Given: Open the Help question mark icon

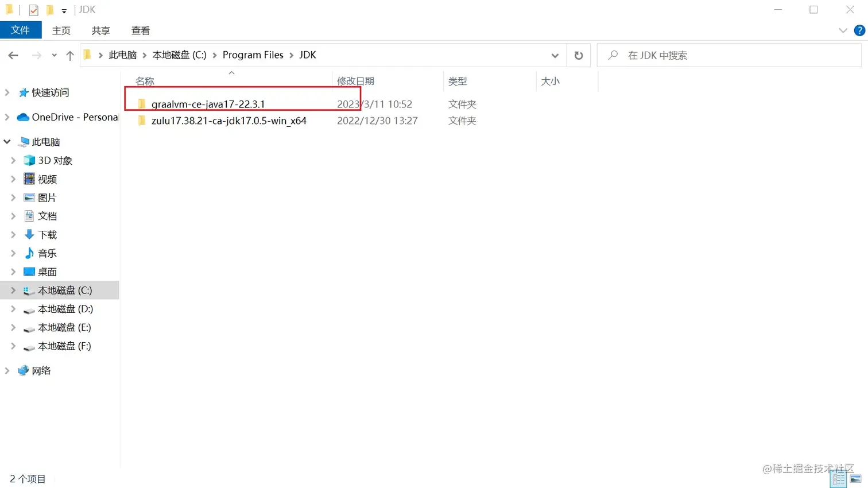Looking at the screenshot, I should [x=859, y=30].
